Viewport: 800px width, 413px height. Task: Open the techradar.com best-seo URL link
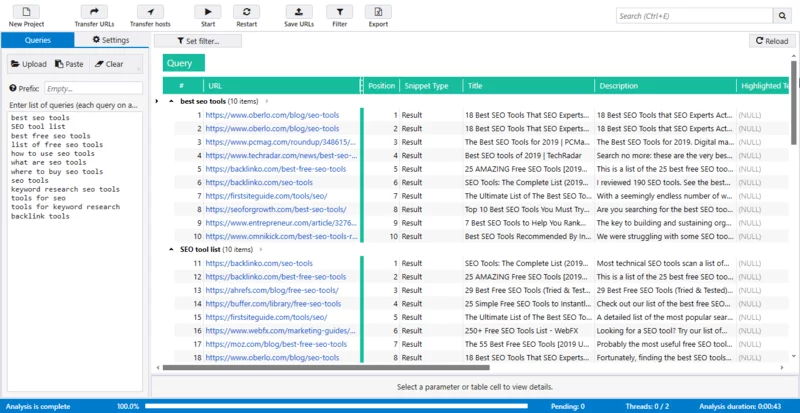pos(281,155)
